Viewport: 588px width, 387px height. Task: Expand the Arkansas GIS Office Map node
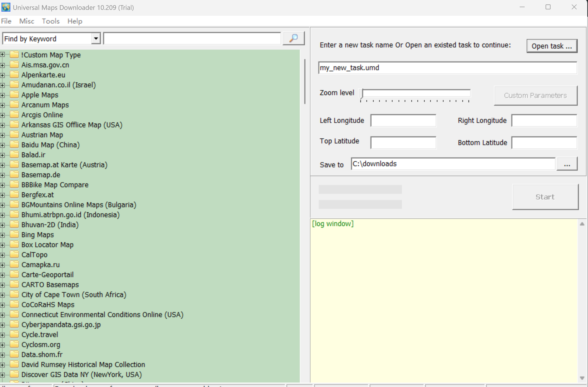pos(2,125)
